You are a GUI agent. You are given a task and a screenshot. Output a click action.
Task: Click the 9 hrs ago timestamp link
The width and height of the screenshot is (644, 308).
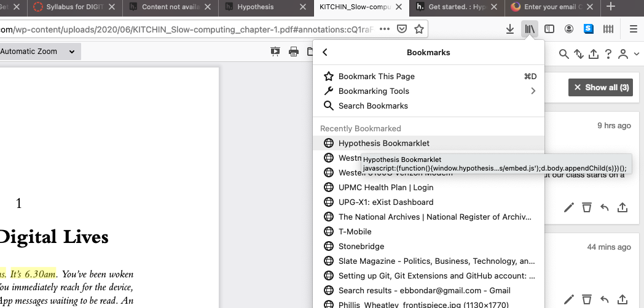[614, 126]
